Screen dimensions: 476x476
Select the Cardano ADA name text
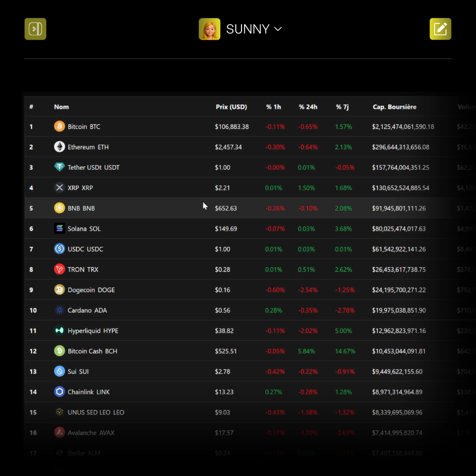pos(87,310)
